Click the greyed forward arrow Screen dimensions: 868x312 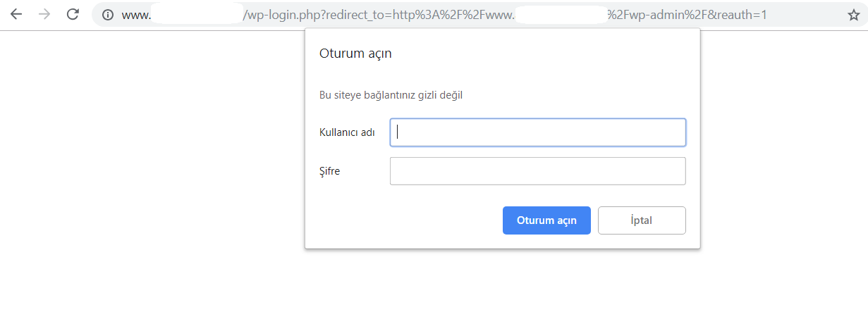click(44, 15)
